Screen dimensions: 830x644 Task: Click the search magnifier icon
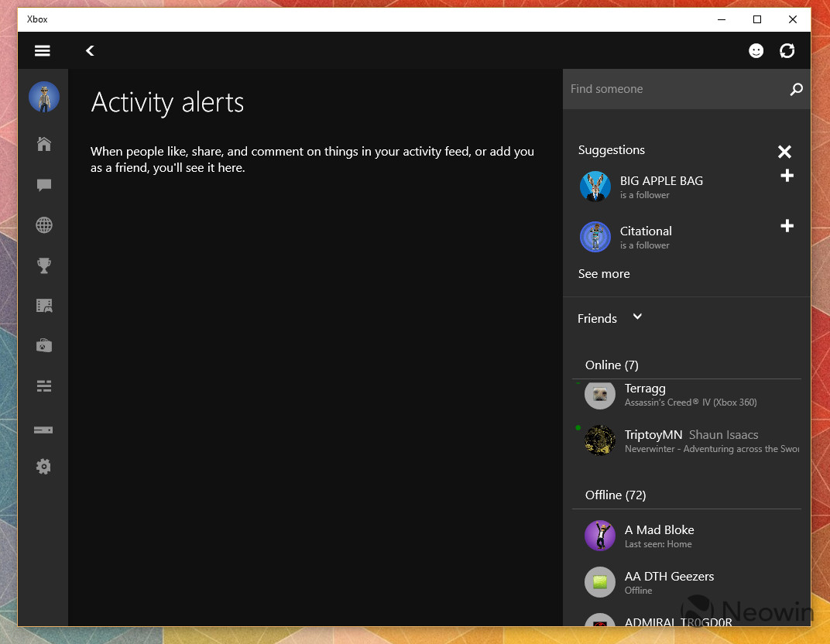(x=796, y=90)
